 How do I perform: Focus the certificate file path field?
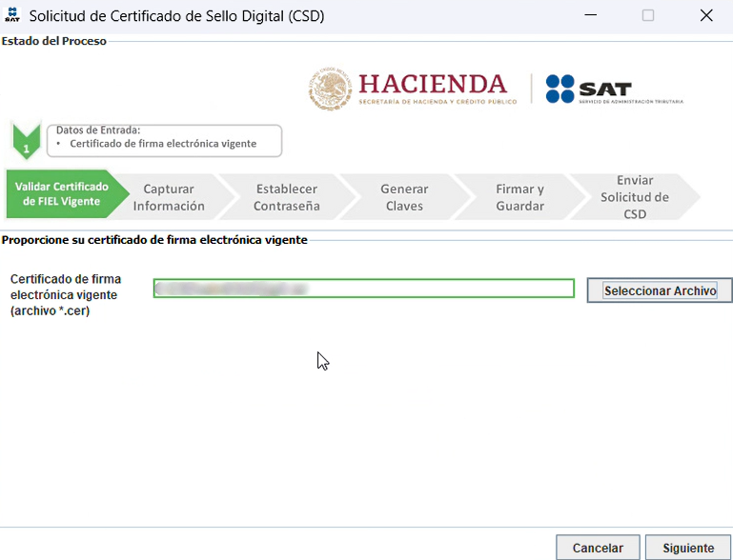pyautogui.click(x=363, y=289)
